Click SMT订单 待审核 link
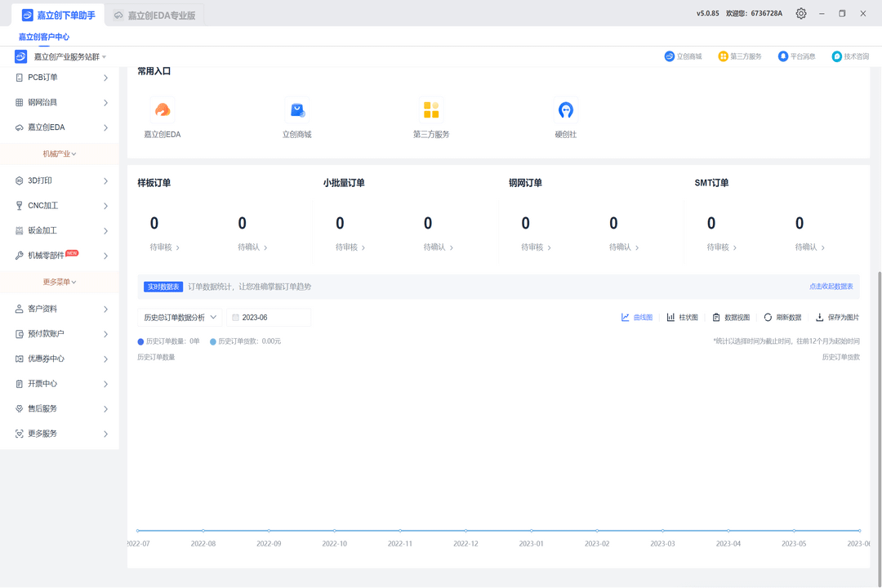 pyautogui.click(x=721, y=247)
